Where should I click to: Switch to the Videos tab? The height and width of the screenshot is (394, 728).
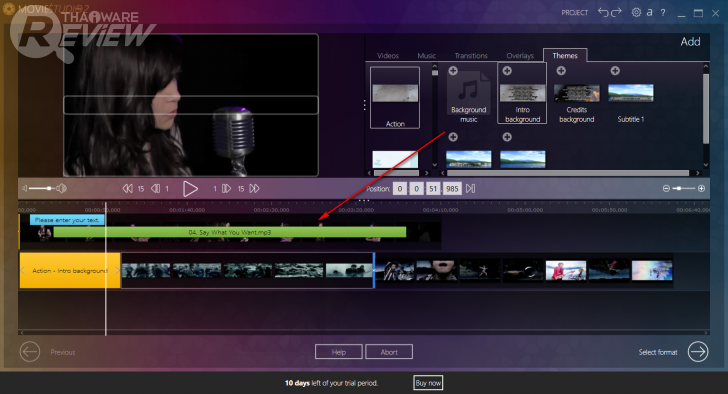point(388,56)
